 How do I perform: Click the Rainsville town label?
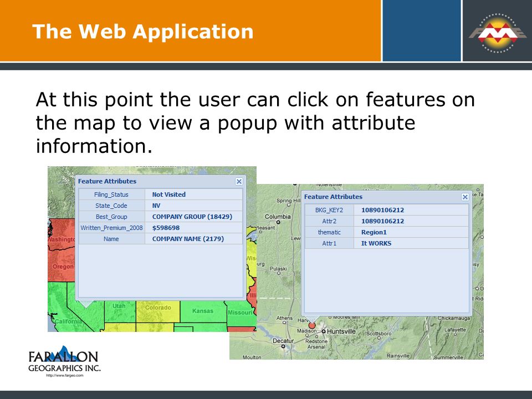[x=398, y=356]
